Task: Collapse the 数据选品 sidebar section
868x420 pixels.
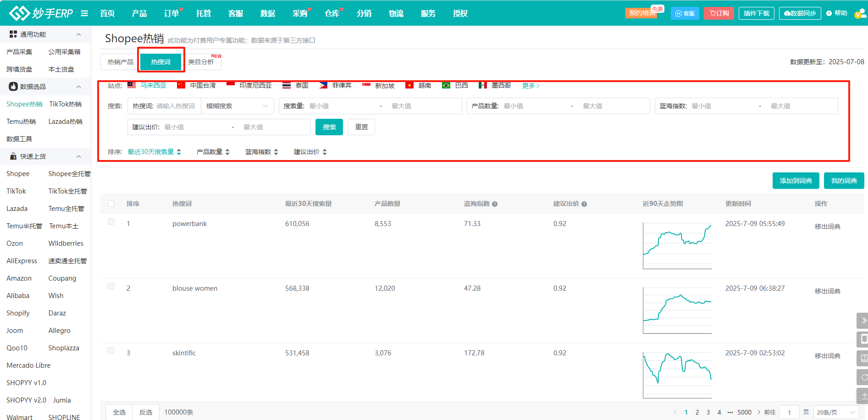Action: [x=78, y=87]
